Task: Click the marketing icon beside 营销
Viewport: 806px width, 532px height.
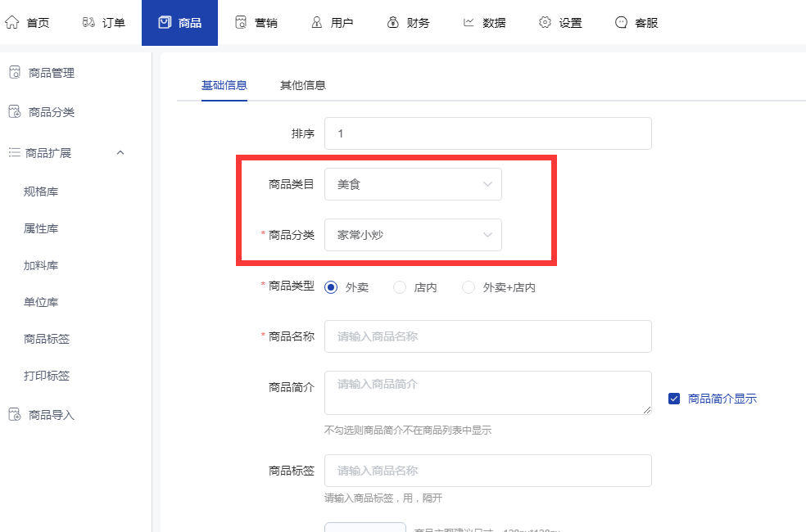Action: [241, 23]
